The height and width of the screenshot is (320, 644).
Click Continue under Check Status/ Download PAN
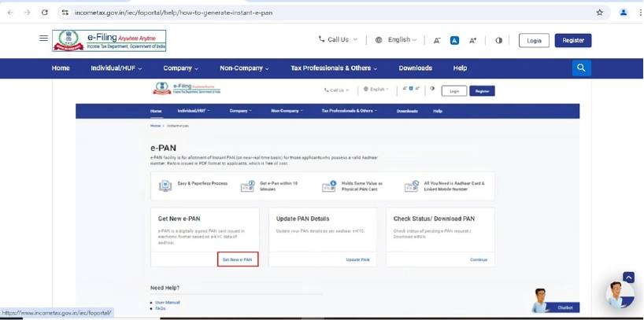479,259
